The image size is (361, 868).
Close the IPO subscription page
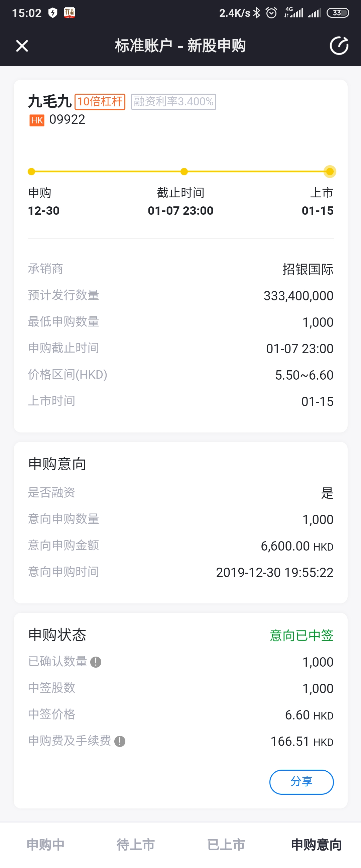[x=22, y=46]
